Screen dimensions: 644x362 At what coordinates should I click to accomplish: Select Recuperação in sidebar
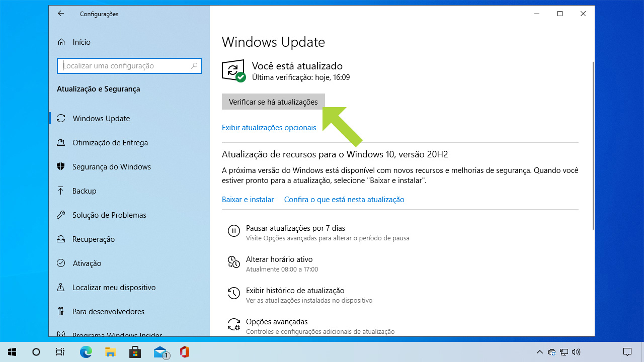coord(129,239)
